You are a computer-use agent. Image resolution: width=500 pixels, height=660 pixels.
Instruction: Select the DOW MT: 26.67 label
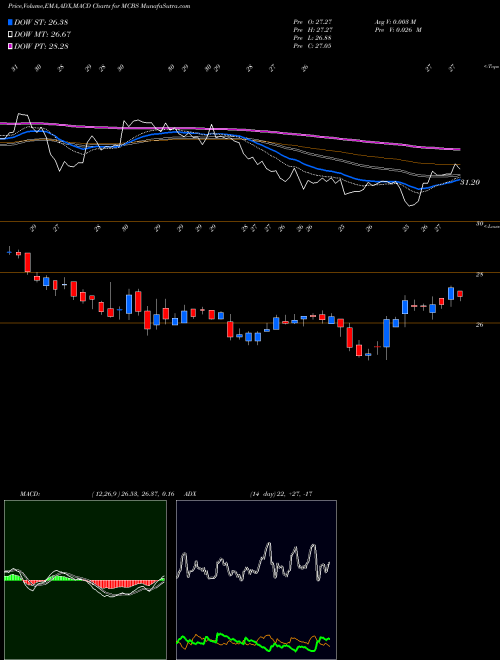(x=43, y=34)
